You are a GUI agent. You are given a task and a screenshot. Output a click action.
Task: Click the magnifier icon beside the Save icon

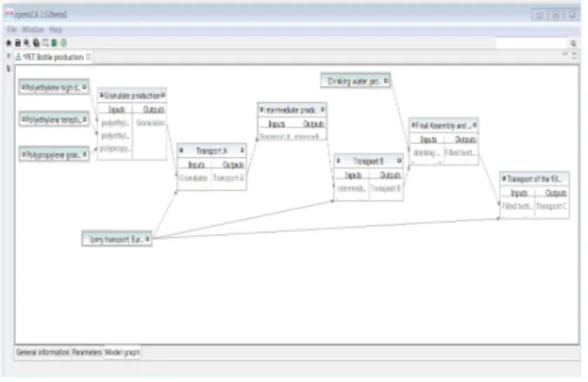[27, 44]
